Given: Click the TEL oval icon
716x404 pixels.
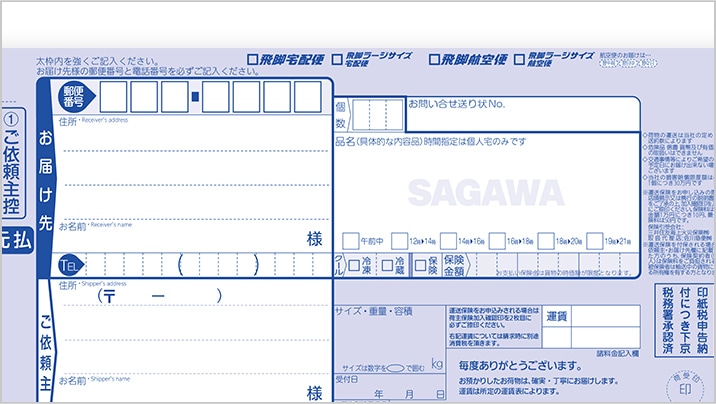Looking at the screenshot, I should [x=69, y=265].
